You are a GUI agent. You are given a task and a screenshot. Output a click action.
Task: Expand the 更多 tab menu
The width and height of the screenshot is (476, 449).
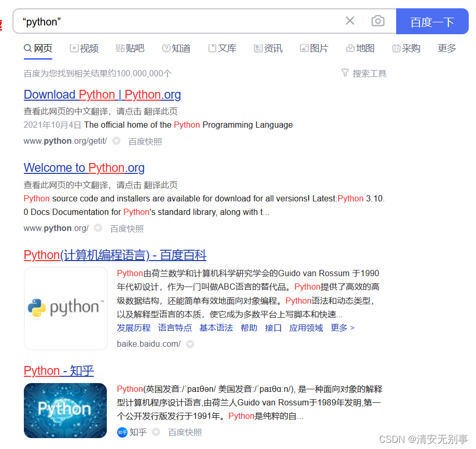(447, 48)
